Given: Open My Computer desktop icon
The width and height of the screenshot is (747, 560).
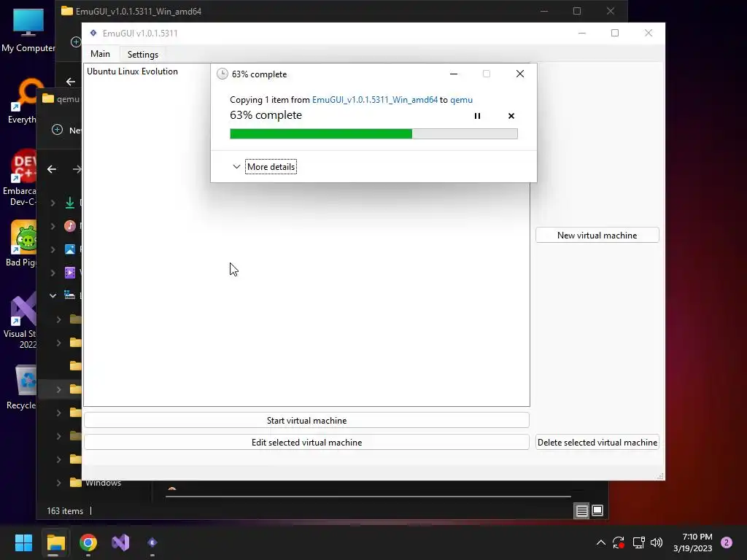Looking at the screenshot, I should tap(28, 30).
